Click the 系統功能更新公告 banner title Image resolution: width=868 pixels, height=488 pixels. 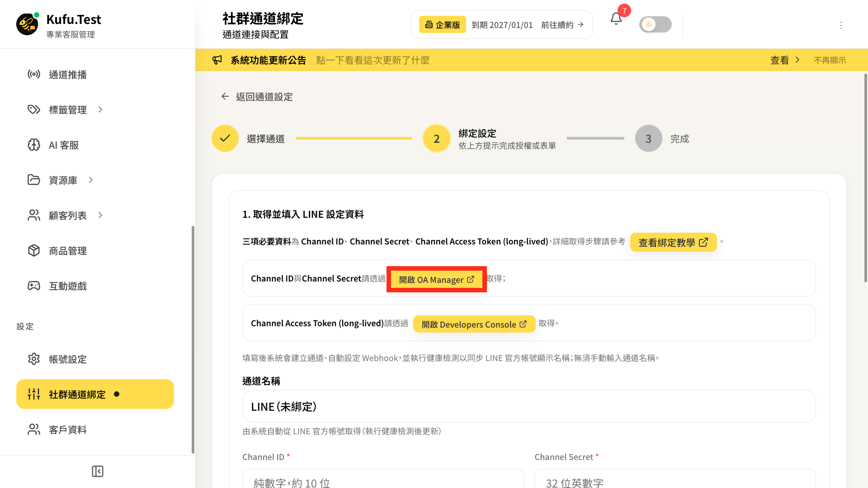pyautogui.click(x=269, y=60)
